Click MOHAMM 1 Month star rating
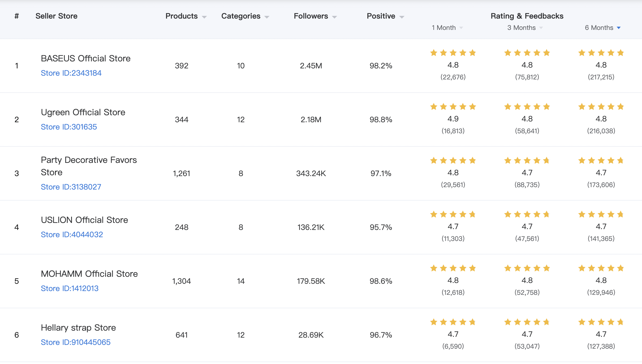The image size is (642, 364). [453, 268]
